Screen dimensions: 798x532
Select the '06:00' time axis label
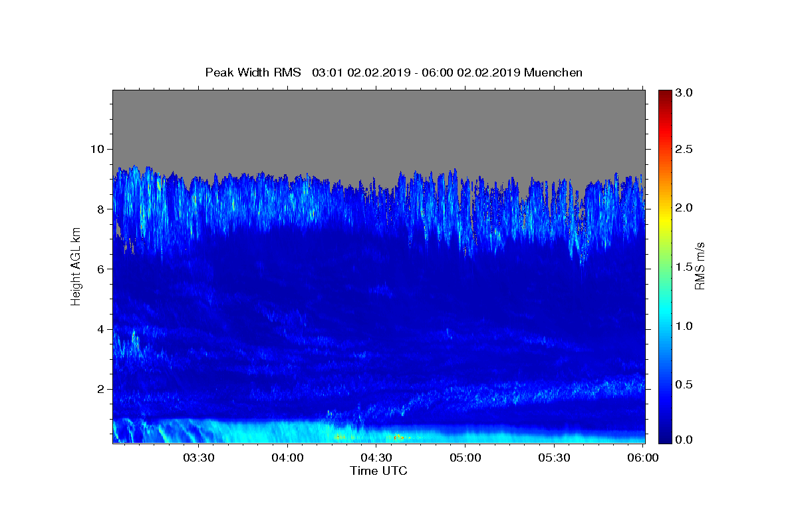(643, 458)
